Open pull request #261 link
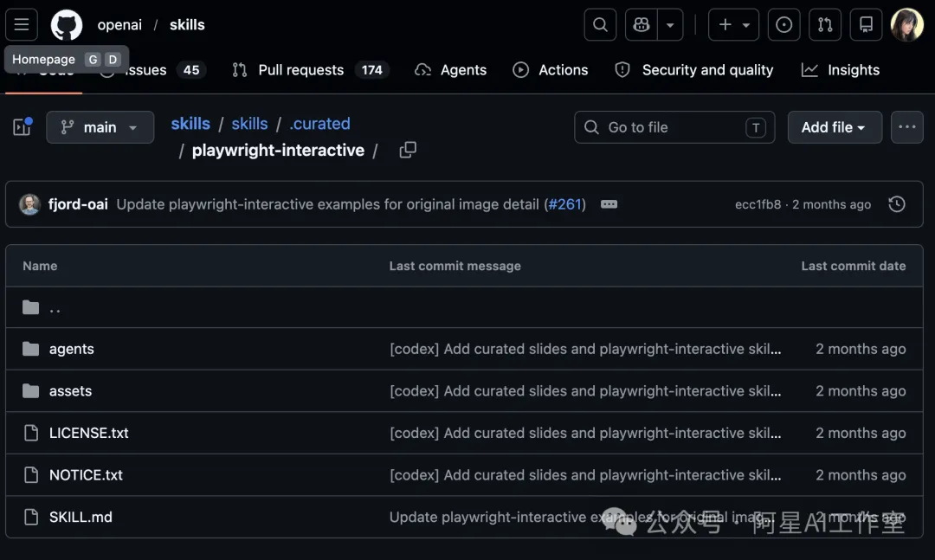Image resolution: width=935 pixels, height=560 pixels. pos(564,204)
